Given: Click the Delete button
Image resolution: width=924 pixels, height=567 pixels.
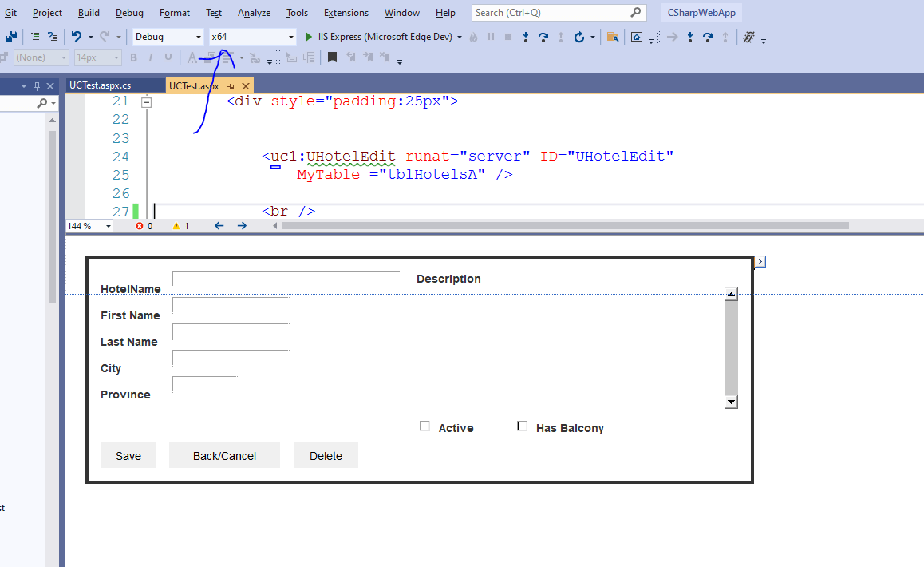Looking at the screenshot, I should pos(326,455).
